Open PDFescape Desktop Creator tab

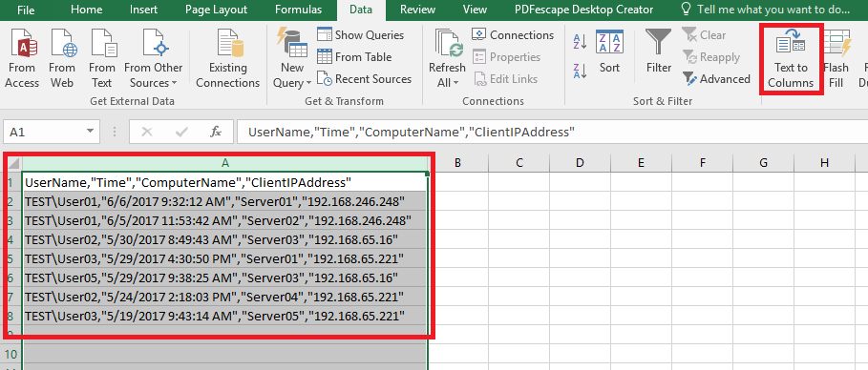[583, 10]
